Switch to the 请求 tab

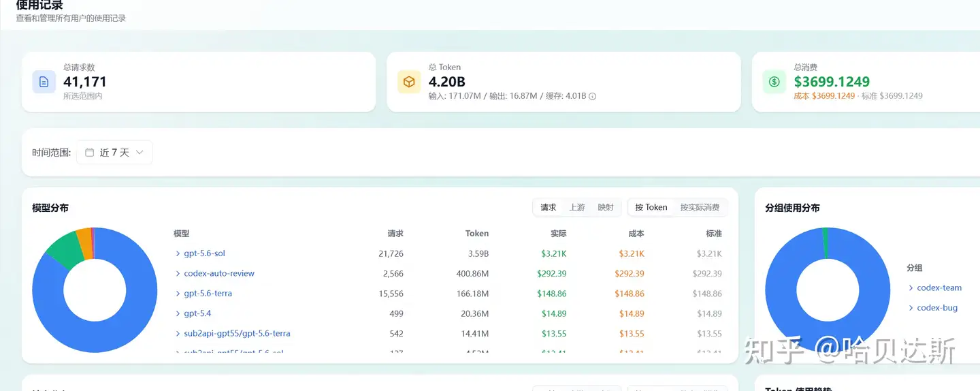[549, 208]
